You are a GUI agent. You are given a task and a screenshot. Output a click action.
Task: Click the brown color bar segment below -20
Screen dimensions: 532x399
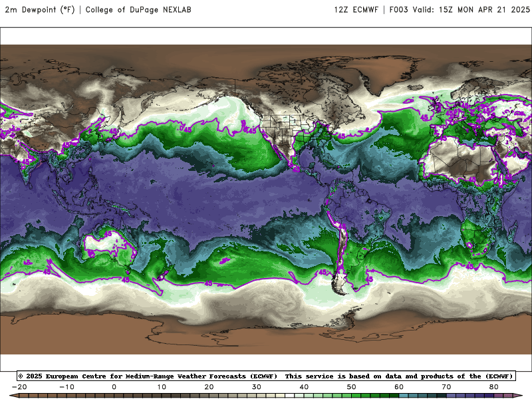pos(24,396)
